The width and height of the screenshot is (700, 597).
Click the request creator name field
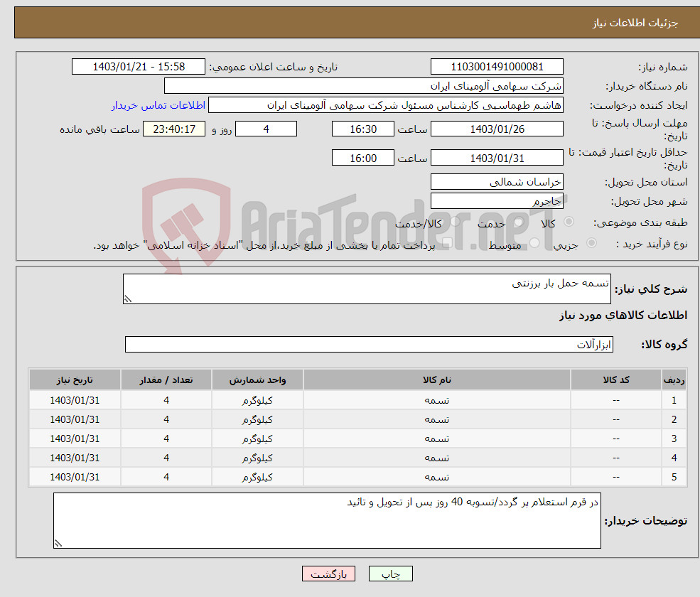386,105
